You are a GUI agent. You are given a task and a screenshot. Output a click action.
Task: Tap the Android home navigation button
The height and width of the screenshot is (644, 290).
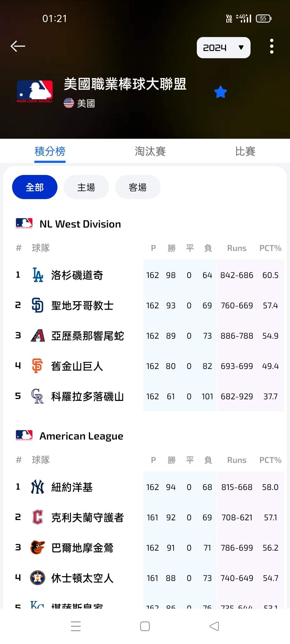point(145,626)
